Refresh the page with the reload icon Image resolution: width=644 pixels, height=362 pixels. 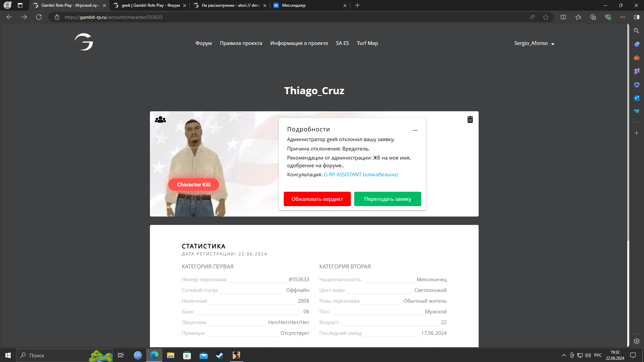[39, 17]
